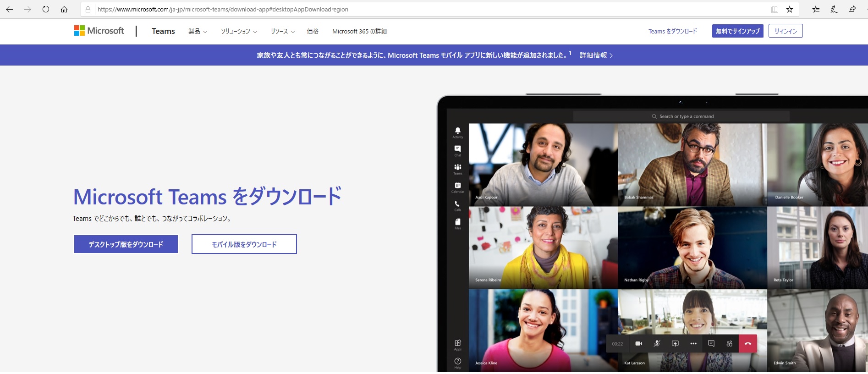Expand the ソリューション dropdown menu
This screenshot has width=868, height=374.
tap(239, 31)
